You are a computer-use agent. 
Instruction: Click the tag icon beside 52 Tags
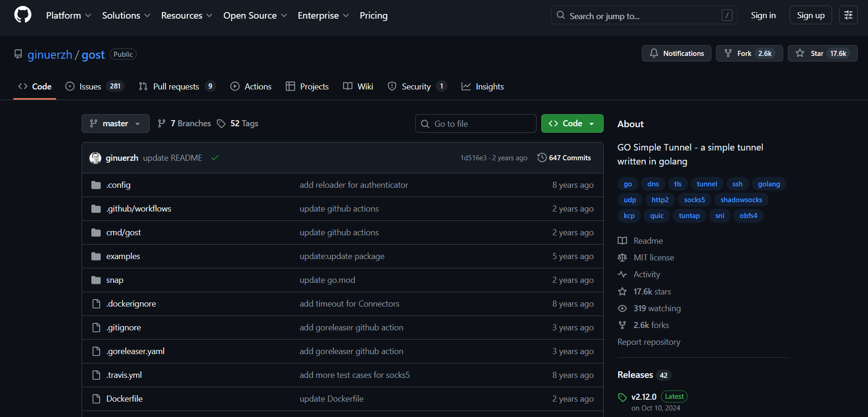point(221,123)
